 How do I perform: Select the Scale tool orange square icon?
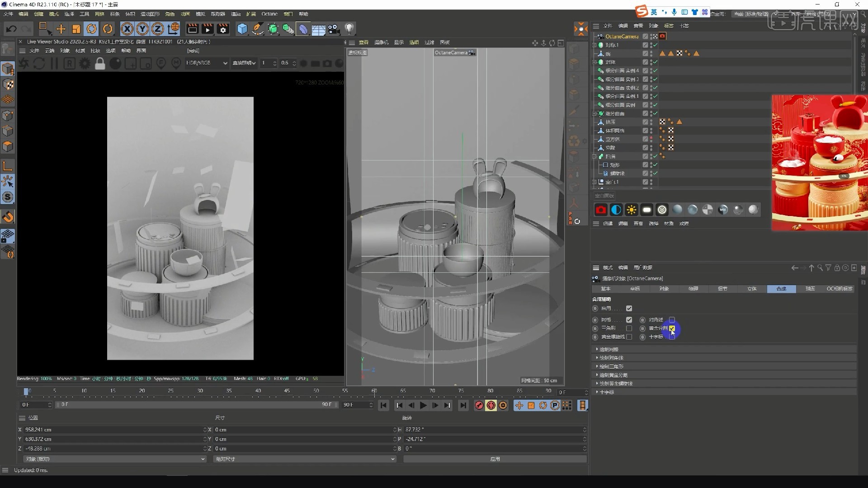point(76,29)
